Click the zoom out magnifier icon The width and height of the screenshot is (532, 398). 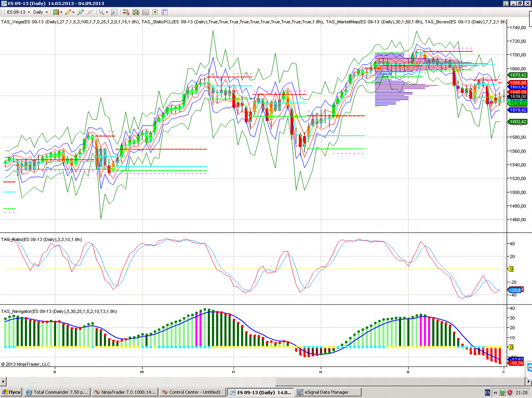click(x=90, y=12)
